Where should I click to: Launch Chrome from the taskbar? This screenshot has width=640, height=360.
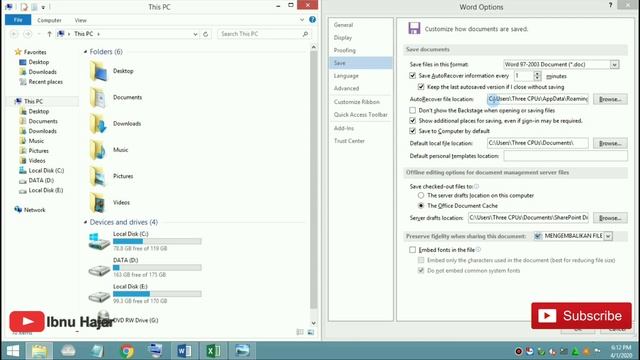click(127, 351)
